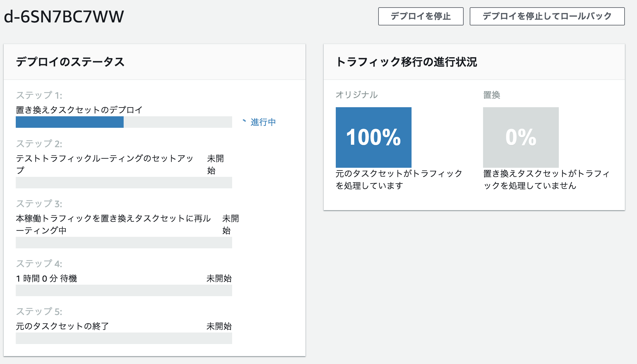Click the spinner icon beside 進行中
Screen dimensions: 637x364
tap(244, 121)
